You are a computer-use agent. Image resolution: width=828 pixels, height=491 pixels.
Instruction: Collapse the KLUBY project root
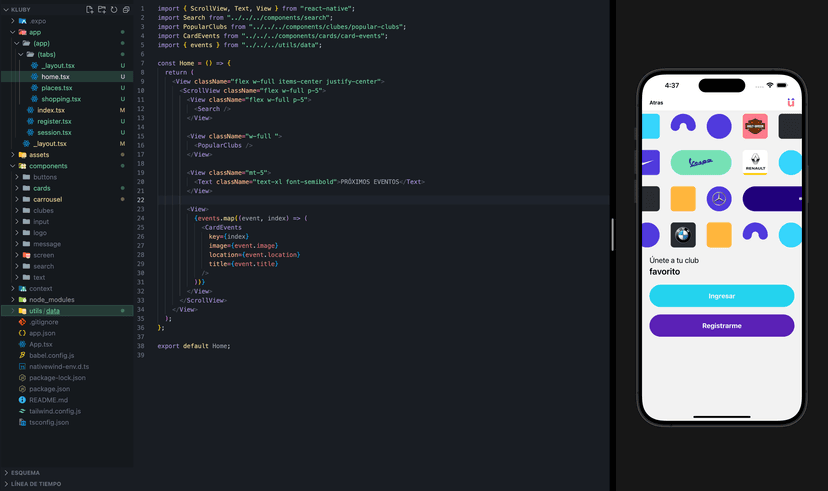point(6,10)
